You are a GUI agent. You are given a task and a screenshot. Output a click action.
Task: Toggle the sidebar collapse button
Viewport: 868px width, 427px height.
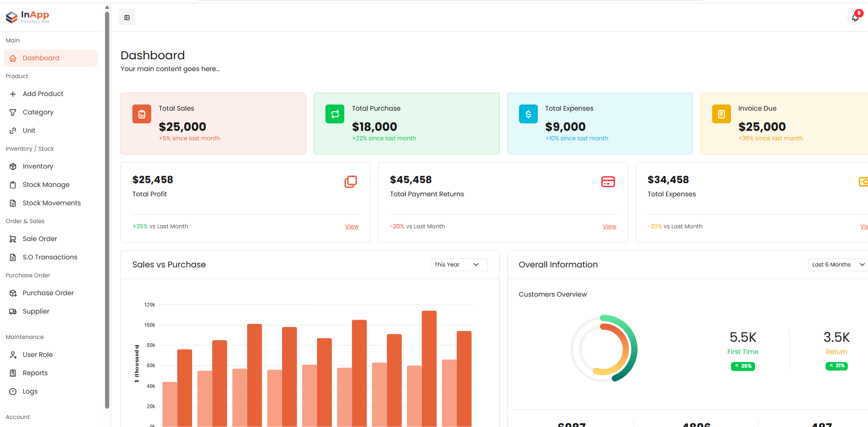click(x=127, y=17)
